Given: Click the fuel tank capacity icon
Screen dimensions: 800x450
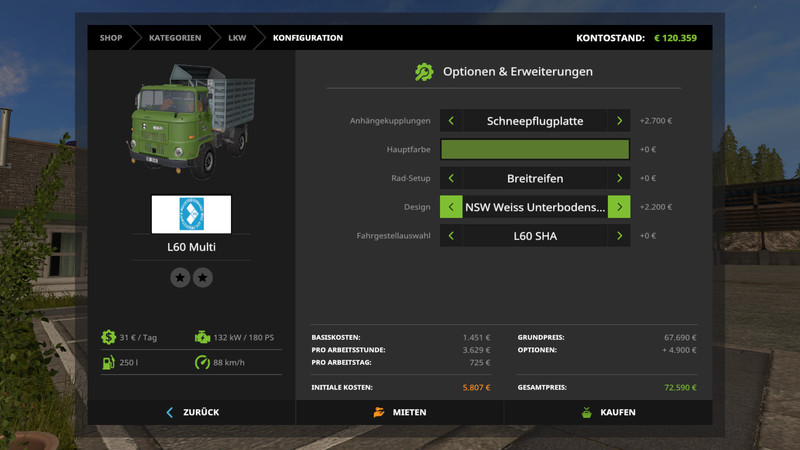Looking at the screenshot, I should (108, 362).
